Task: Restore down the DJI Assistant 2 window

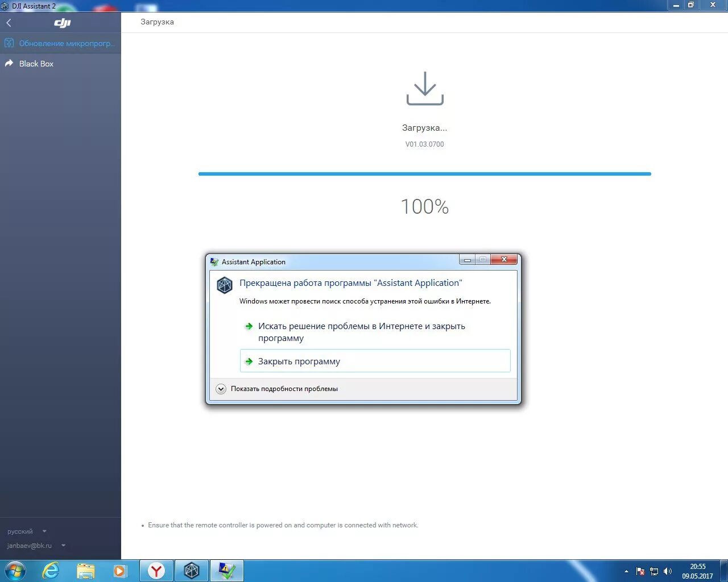Action: [691, 5]
